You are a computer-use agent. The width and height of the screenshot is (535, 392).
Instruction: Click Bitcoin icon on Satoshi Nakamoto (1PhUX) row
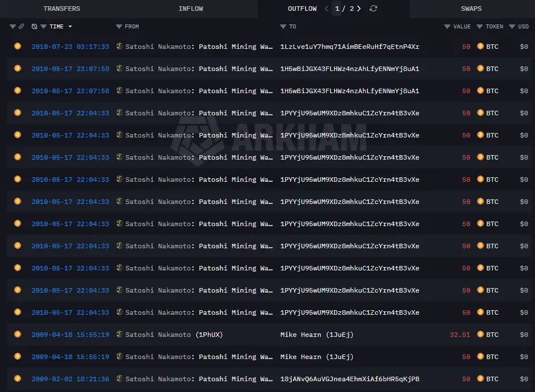[x=18, y=334]
